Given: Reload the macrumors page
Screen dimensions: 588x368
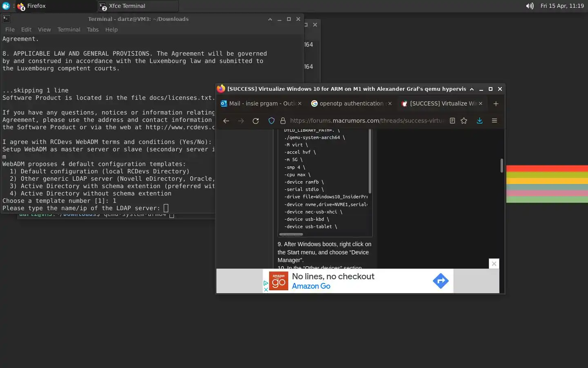Looking at the screenshot, I should [256, 121].
